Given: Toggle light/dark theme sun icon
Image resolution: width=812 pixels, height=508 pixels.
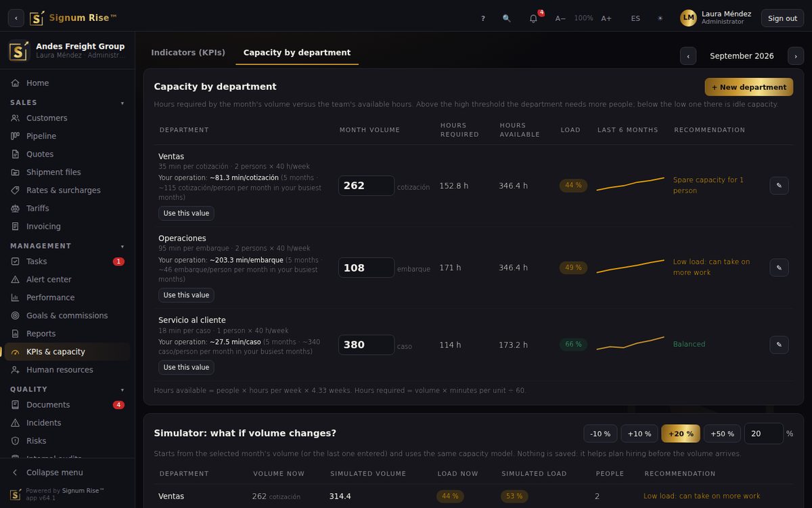Looking at the screenshot, I should click(x=660, y=18).
